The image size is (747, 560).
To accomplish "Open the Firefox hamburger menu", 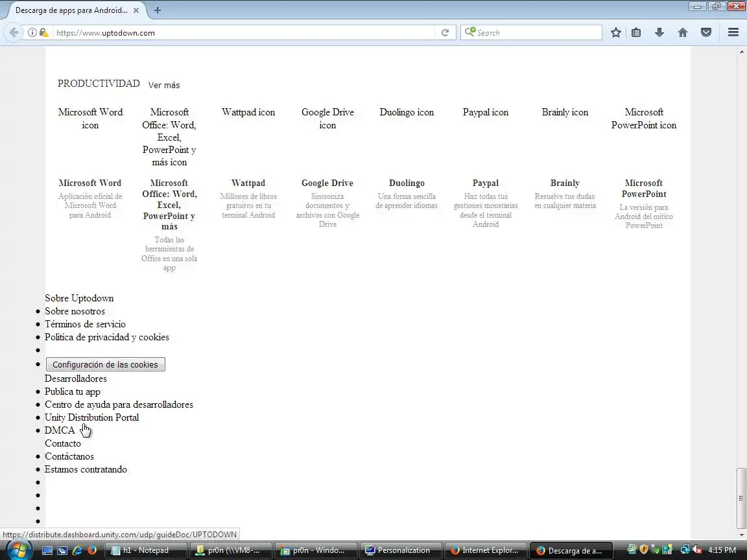I will (733, 32).
